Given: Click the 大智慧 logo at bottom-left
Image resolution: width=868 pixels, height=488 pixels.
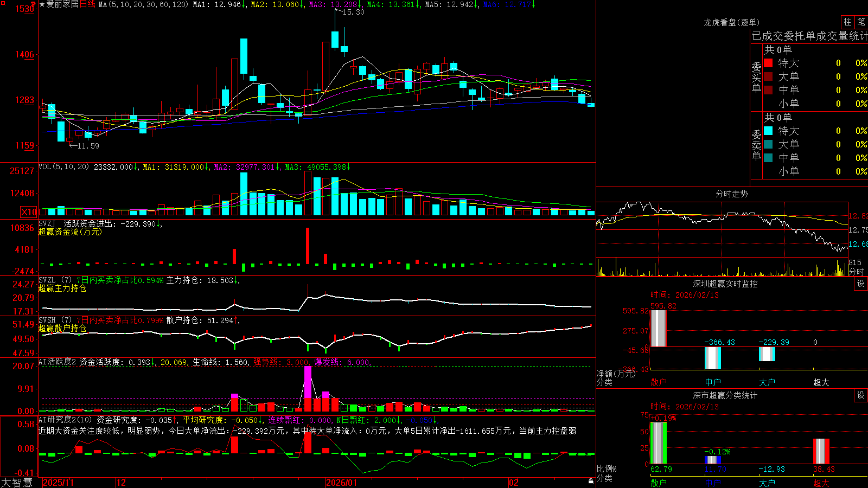Looking at the screenshot, I should 17,482.
